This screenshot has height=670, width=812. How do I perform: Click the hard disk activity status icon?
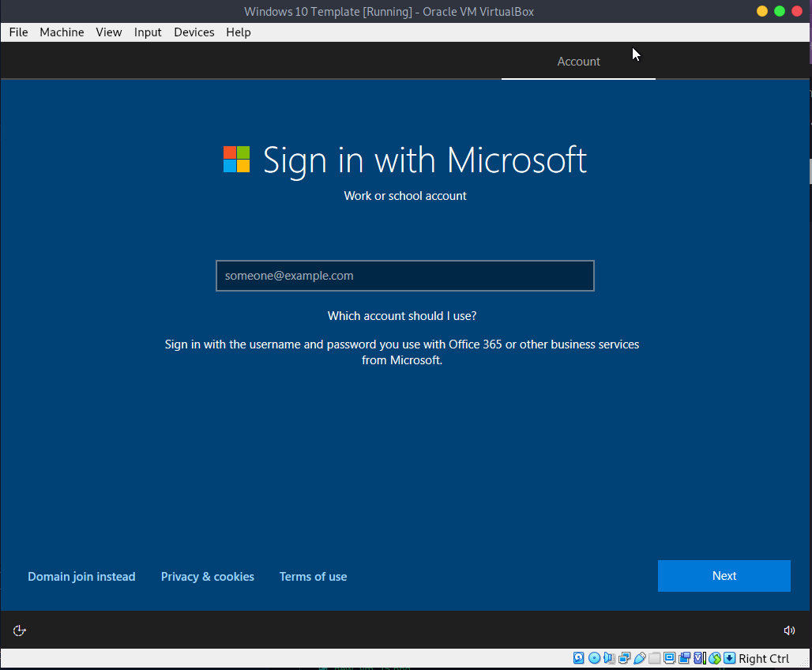click(578, 658)
